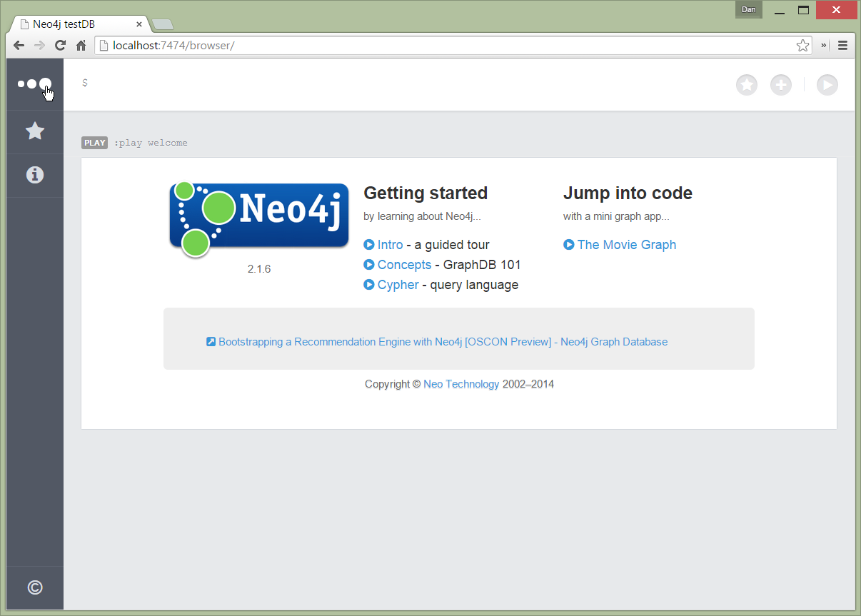This screenshot has height=616, width=861.
Task: Click 'with a mini graph app...' subtitle
Action: coord(616,216)
